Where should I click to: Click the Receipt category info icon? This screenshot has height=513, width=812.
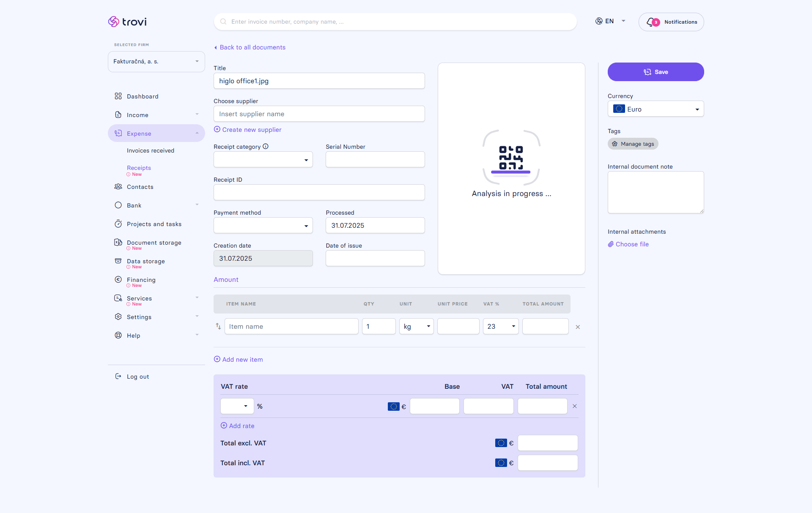click(266, 146)
